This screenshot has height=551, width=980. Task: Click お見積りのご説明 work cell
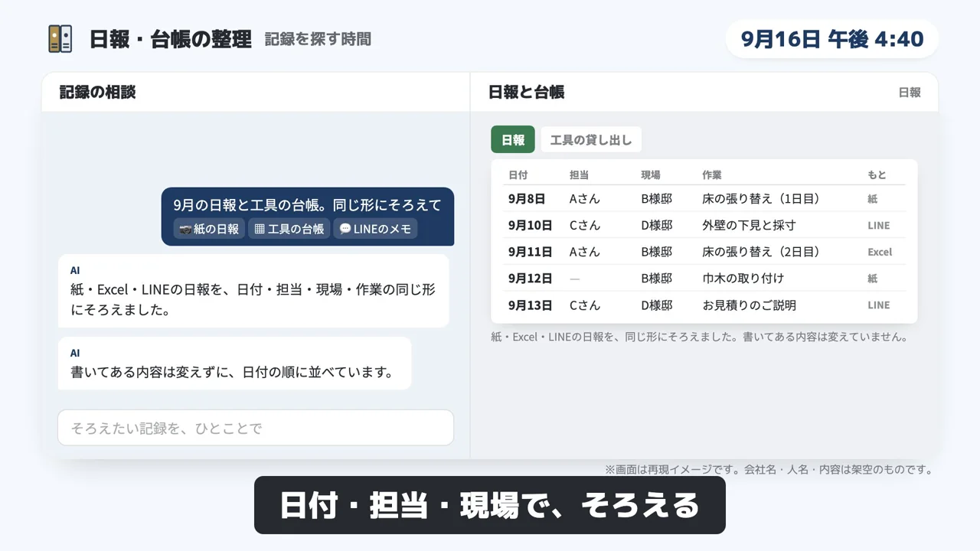point(749,305)
